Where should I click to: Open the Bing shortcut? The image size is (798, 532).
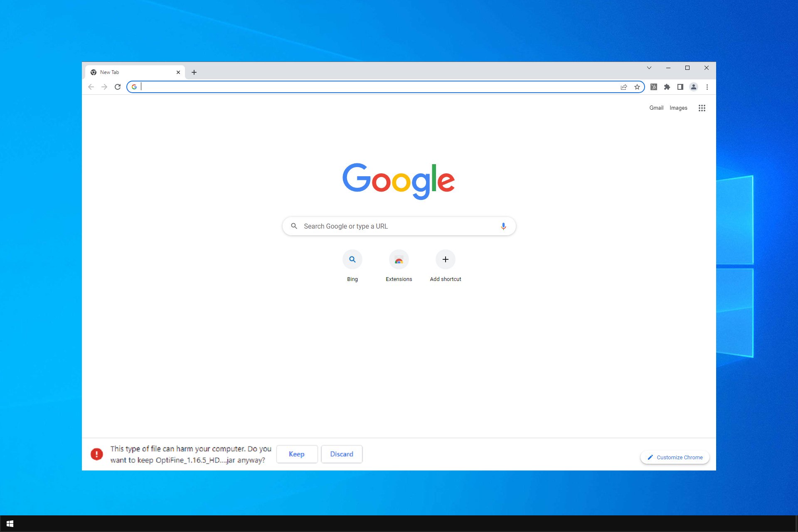coord(352,259)
